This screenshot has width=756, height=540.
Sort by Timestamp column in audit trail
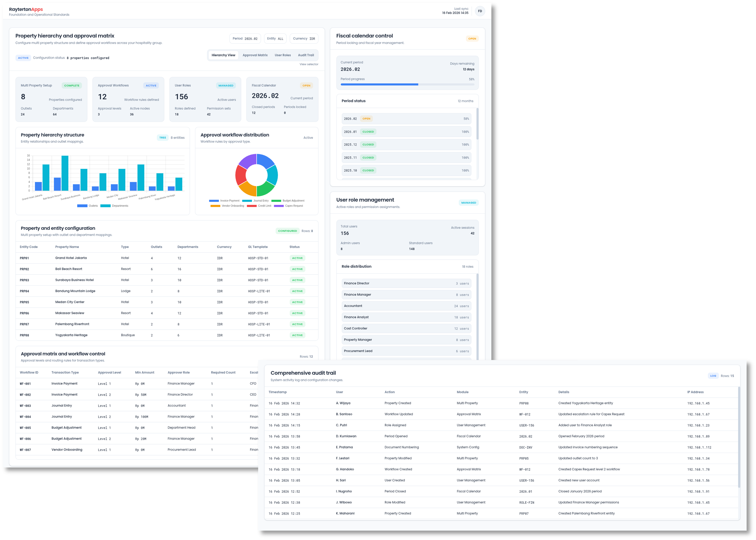point(277,392)
